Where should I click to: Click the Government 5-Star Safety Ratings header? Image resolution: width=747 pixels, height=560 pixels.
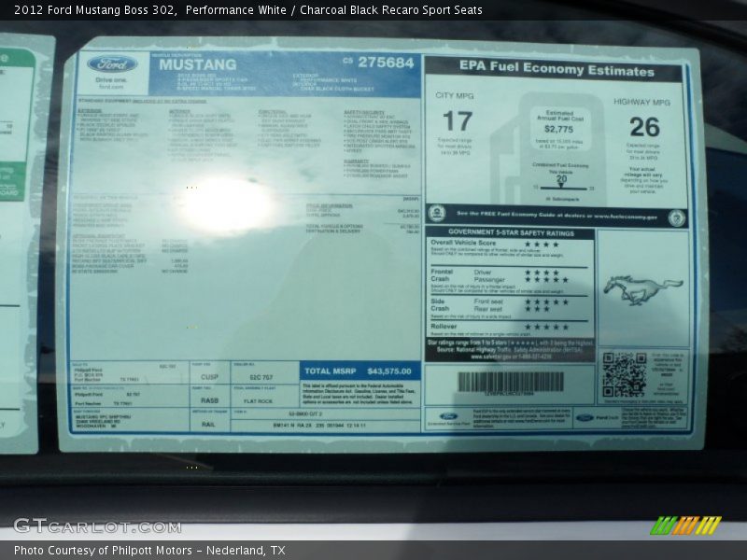[511, 232]
